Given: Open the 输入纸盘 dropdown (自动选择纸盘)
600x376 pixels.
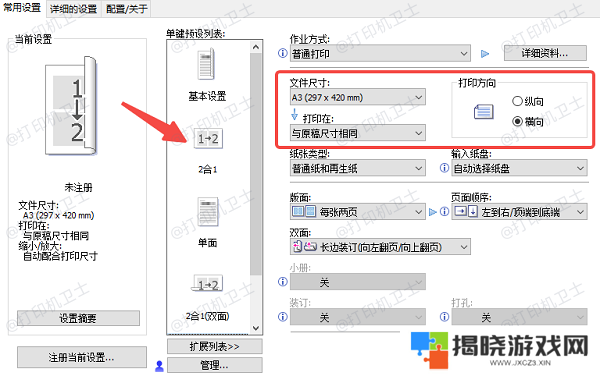Looking at the screenshot, I should pos(519,168).
